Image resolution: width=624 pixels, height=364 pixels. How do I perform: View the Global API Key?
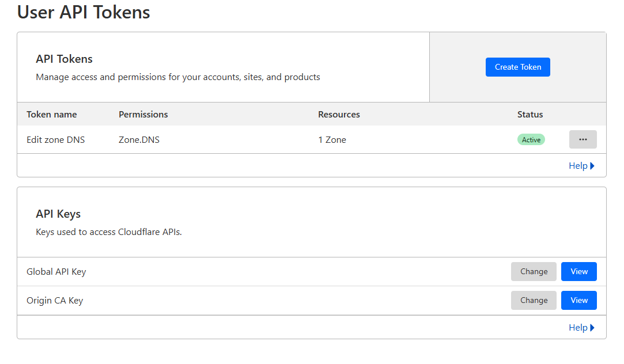[578, 272]
